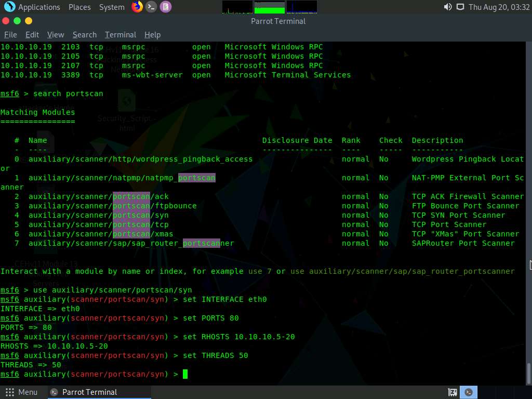Click the Menu grid icon in bottom panel
Image resolution: width=532 pixels, height=399 pixels.
pos(10,392)
